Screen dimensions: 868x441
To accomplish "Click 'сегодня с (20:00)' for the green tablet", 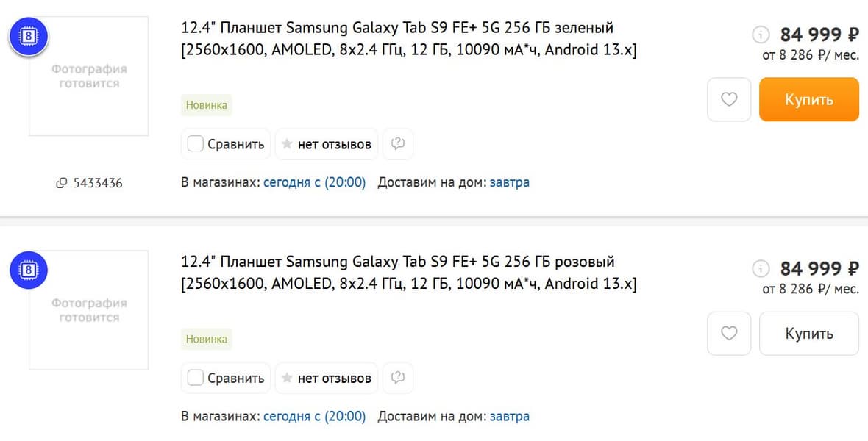I will coord(315,182).
